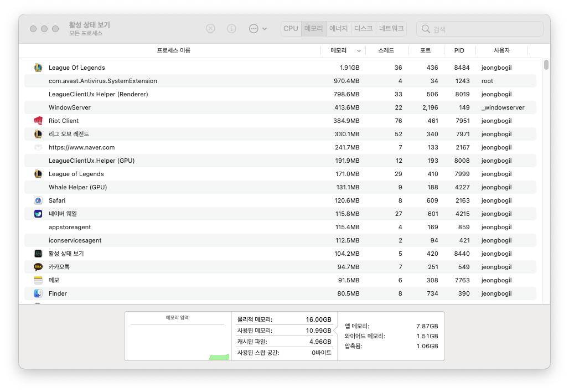Screen dimensions: 569x392
Task: Click the 사용된 스왑 공간 entry
Action: coord(284,353)
